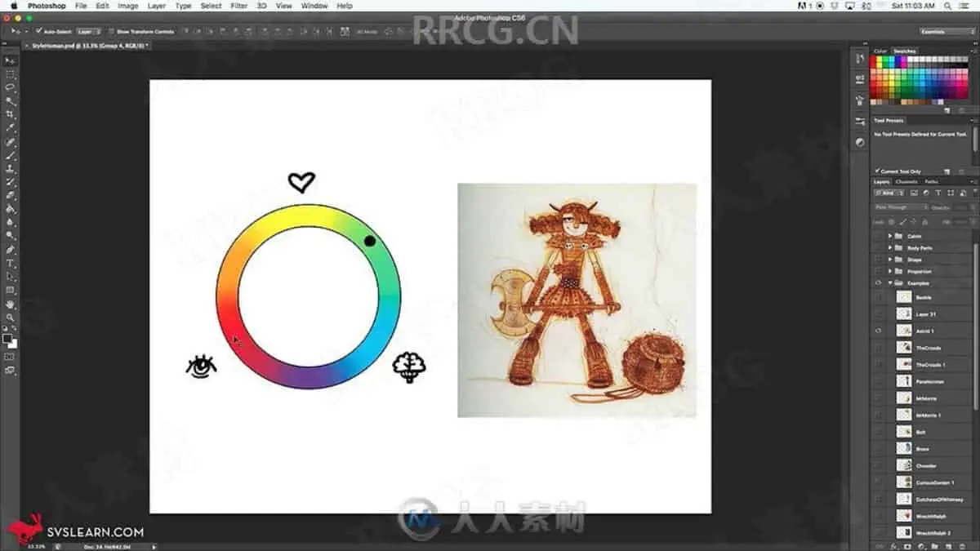This screenshot has height=551, width=980.
Task: Hide the Astrid 1 layer visibility eye
Action: [x=878, y=331]
